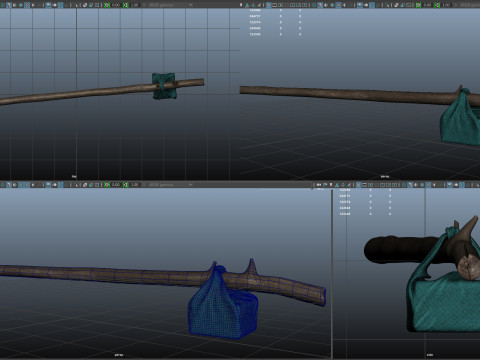The image size is (480, 360).
Task: Toggle use all lights in top-left view panel
Action: [33, 5]
